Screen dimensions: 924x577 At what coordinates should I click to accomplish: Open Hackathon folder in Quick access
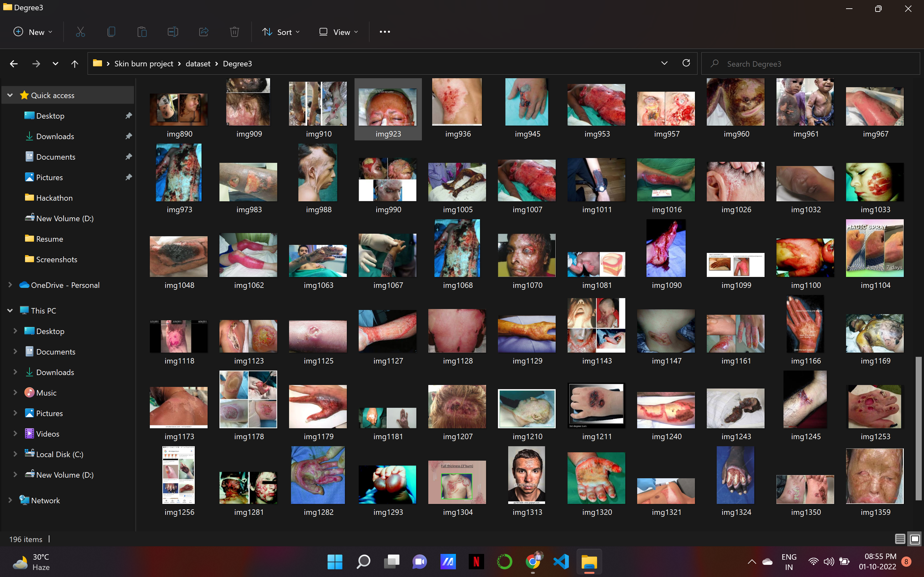pyautogui.click(x=54, y=198)
